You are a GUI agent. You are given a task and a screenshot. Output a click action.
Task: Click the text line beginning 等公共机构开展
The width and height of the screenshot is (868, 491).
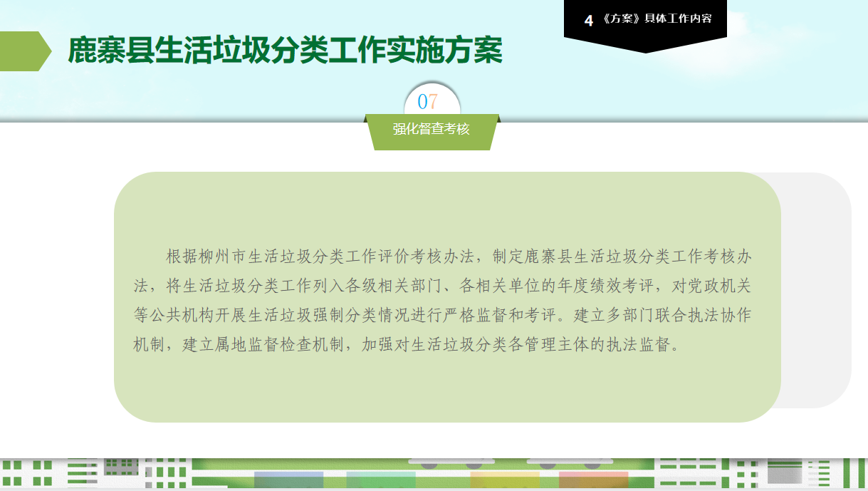[x=442, y=316]
